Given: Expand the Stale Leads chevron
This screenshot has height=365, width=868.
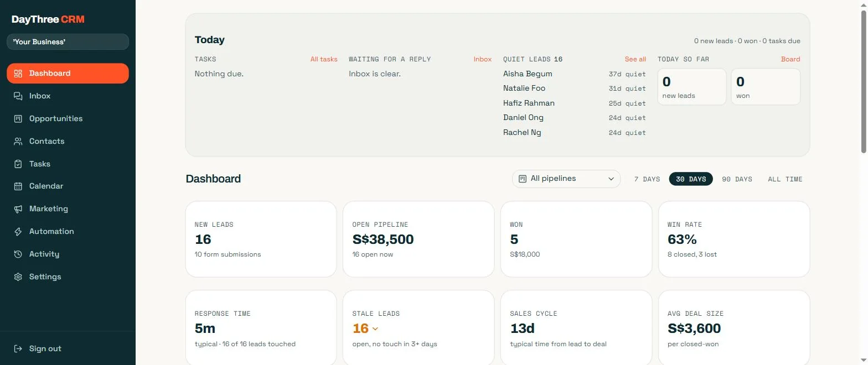Looking at the screenshot, I should (375, 329).
